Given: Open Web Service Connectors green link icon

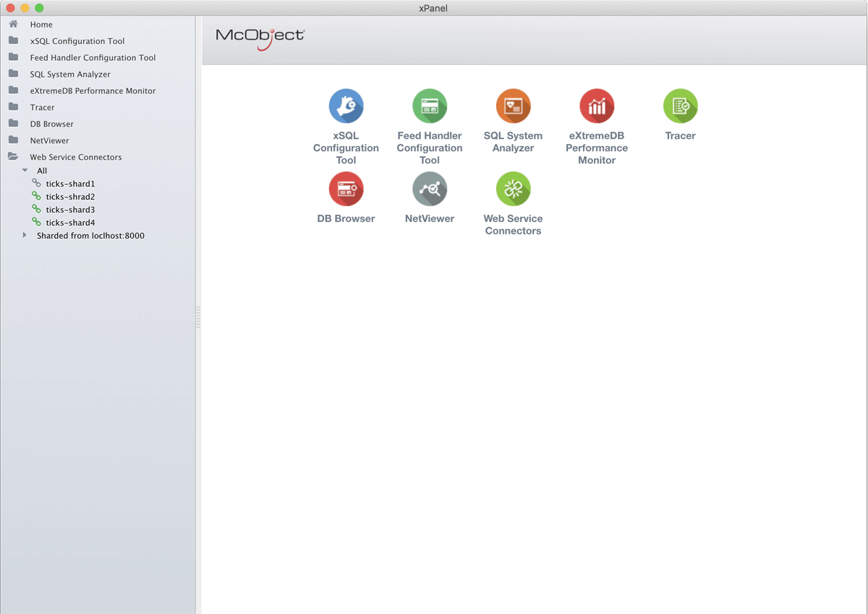Looking at the screenshot, I should point(513,189).
